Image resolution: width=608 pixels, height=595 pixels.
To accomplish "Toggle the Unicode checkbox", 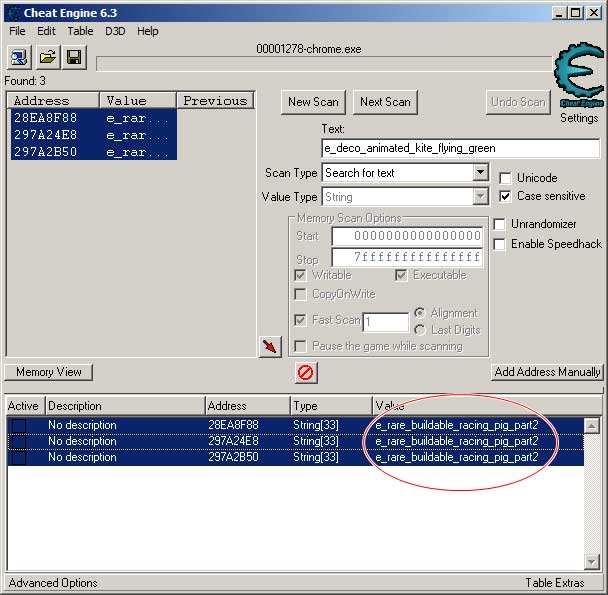I will click(505, 178).
